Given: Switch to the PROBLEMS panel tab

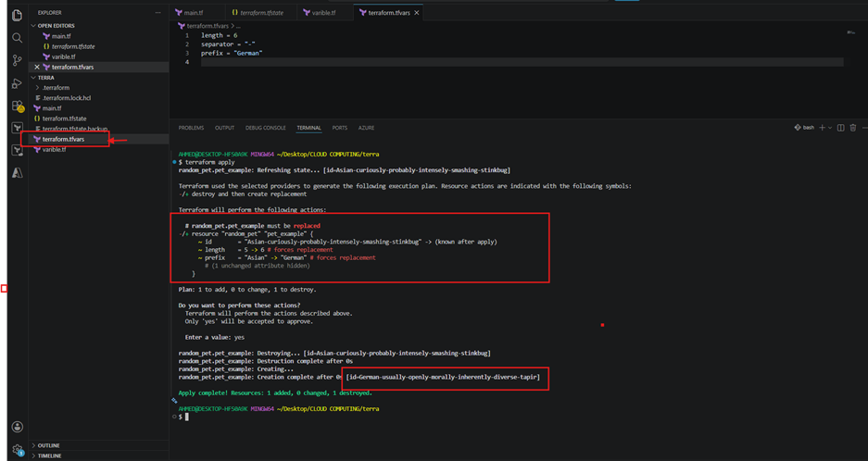Looking at the screenshot, I should coord(191,128).
